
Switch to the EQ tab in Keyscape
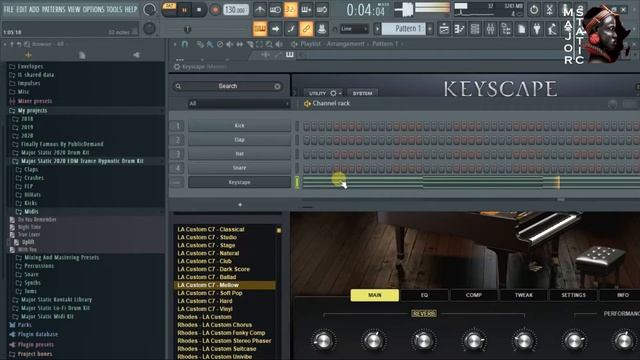click(424, 295)
